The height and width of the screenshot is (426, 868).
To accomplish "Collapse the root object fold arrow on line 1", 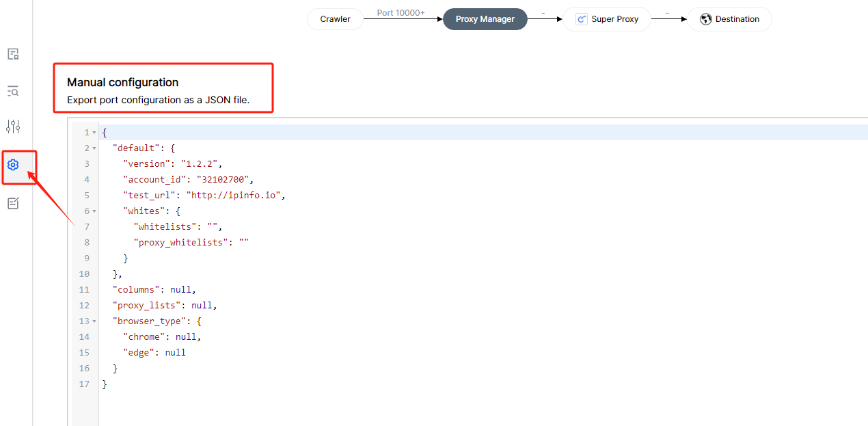I will click(x=94, y=133).
